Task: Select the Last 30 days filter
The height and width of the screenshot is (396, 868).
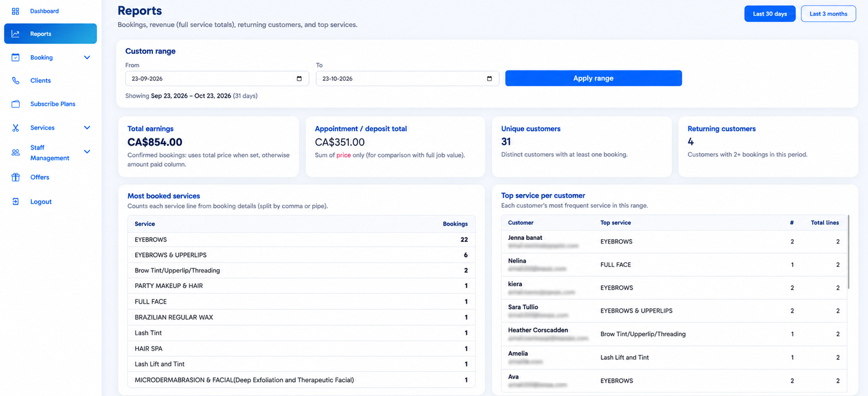Action: 770,14
